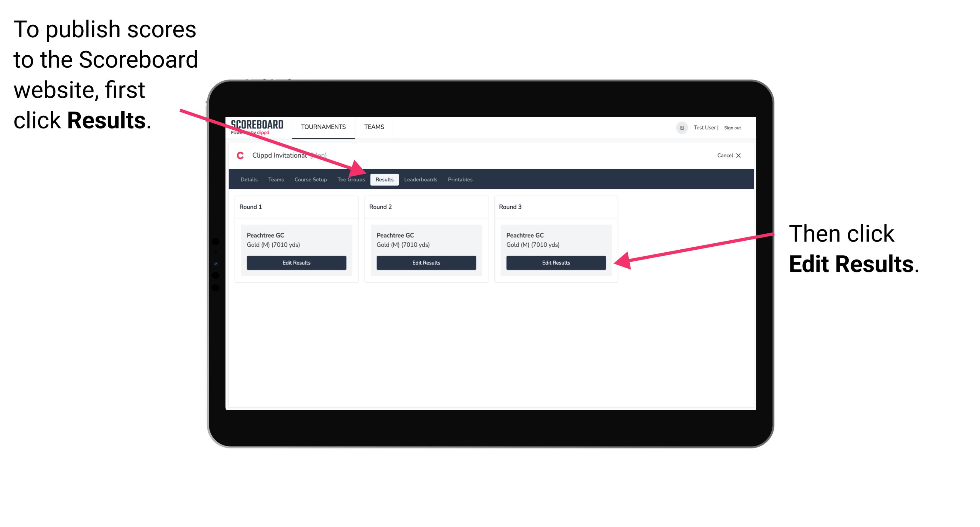Click Edit Results for Round 3
980x527 pixels.
[555, 263]
